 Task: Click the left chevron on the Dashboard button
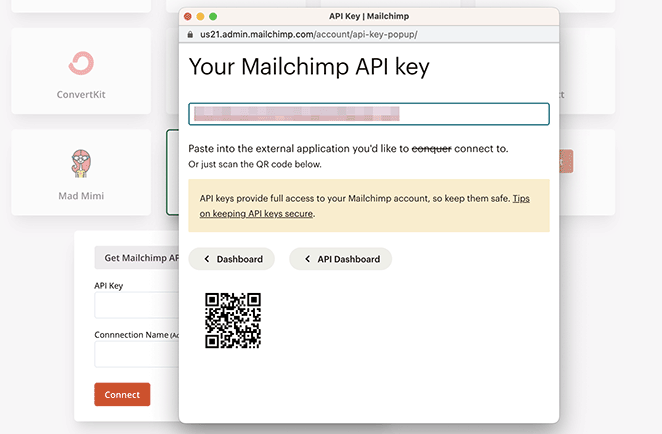pyautogui.click(x=207, y=259)
